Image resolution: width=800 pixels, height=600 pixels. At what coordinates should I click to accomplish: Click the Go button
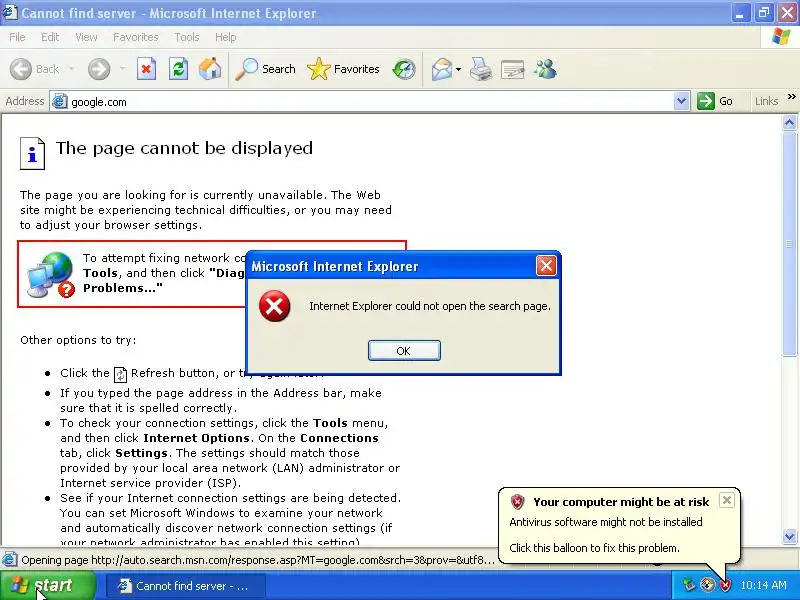(x=715, y=101)
